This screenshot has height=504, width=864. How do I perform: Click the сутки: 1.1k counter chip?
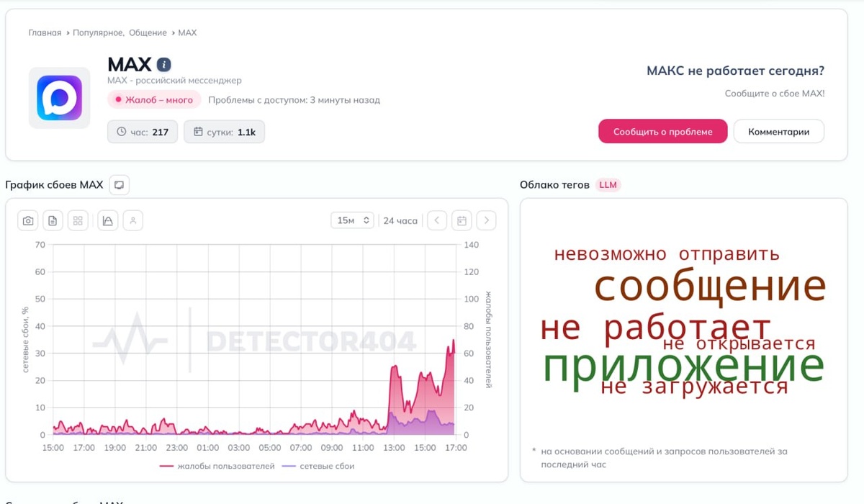pos(225,132)
